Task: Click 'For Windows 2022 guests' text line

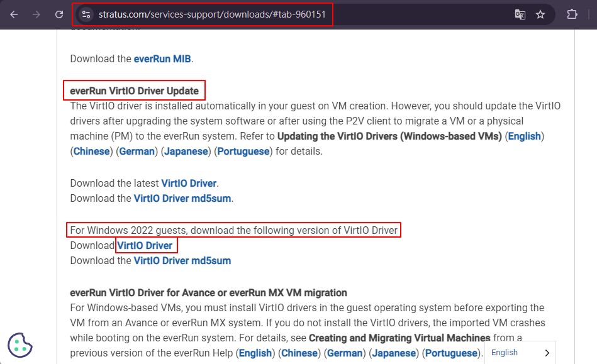Action: pos(234,231)
